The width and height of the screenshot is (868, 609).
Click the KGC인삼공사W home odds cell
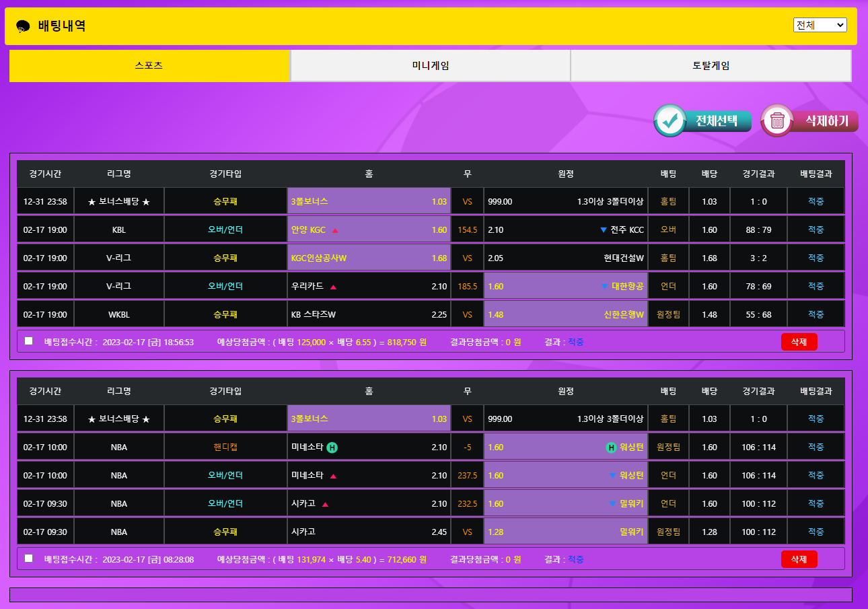(x=369, y=258)
